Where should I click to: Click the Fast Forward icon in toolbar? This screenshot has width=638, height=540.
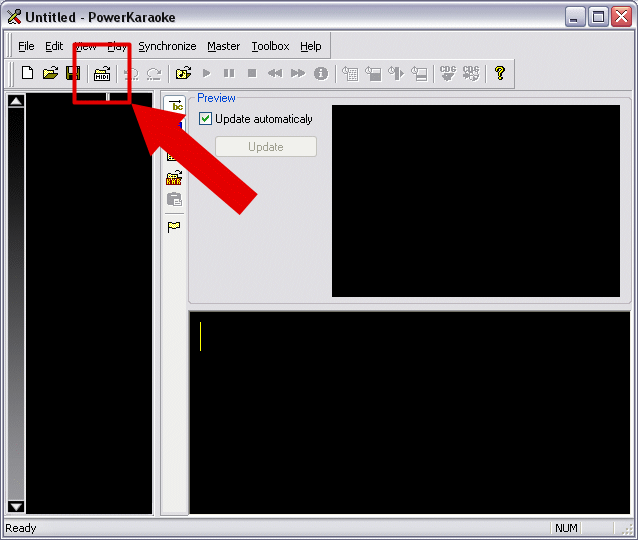pyautogui.click(x=298, y=73)
